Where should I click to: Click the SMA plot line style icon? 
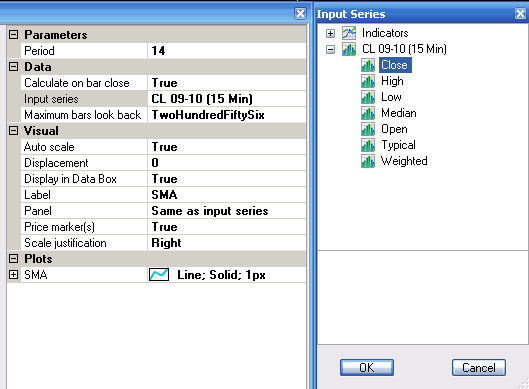(159, 275)
